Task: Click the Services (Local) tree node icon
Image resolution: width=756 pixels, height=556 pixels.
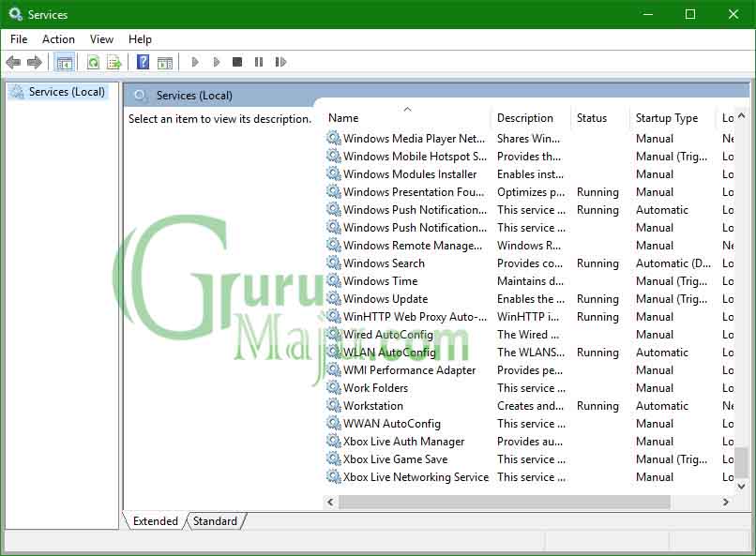Action: point(18,92)
